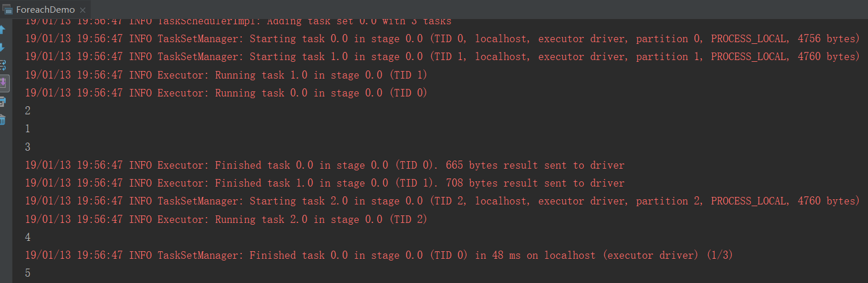Click the up-arrow stack trace icon

tap(2, 29)
